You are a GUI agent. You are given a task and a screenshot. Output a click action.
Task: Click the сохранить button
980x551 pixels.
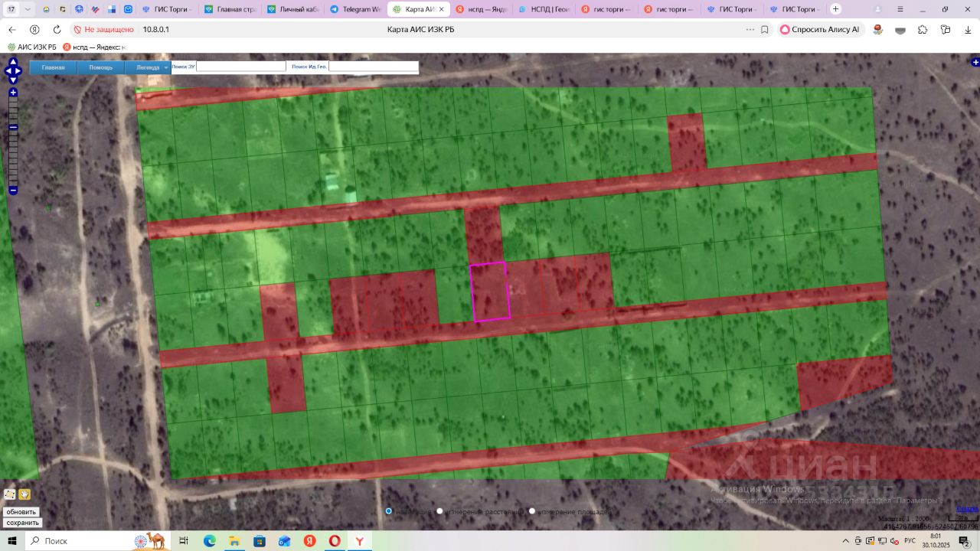tap(22, 523)
